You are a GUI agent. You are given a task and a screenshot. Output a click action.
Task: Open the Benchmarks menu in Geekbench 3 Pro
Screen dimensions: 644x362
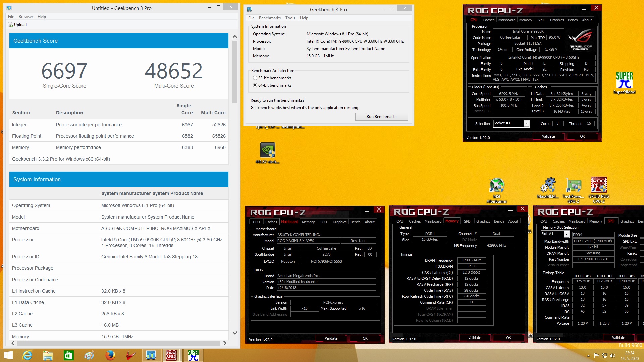270,18
